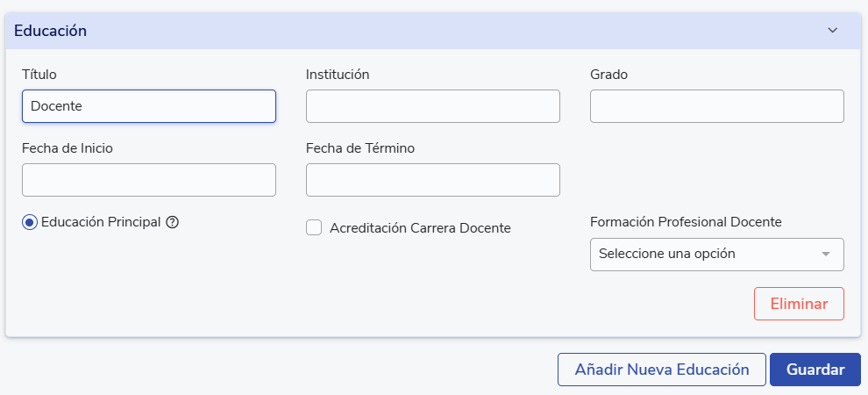
Task: Collapse the Educación section chevron
Action: (833, 31)
